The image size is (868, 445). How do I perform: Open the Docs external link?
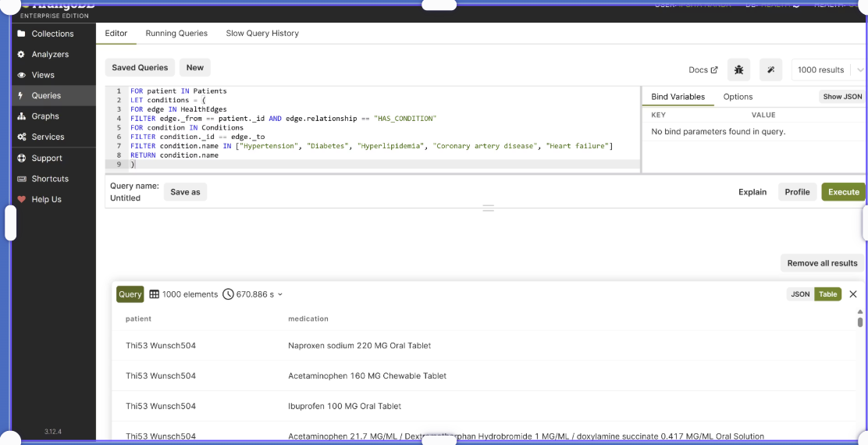[703, 69]
